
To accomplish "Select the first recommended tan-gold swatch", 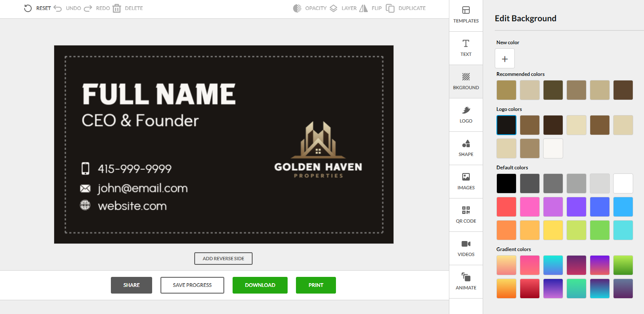I will click(506, 90).
